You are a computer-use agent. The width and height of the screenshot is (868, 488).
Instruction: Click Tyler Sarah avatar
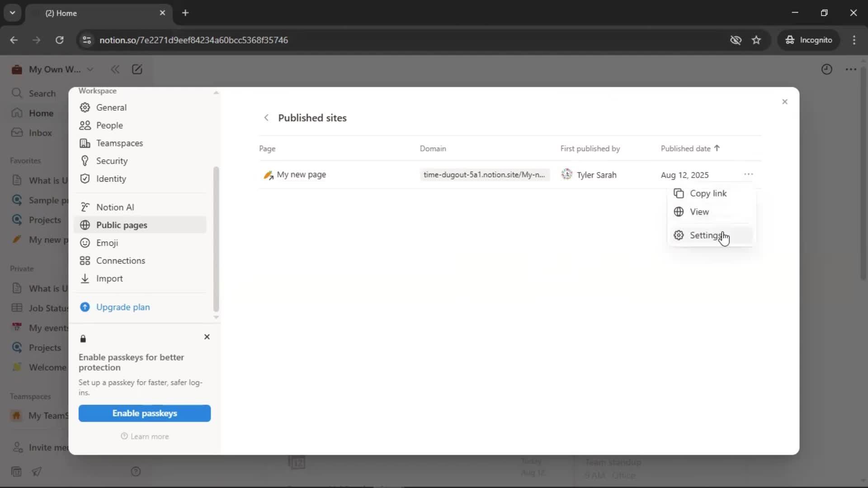click(x=566, y=174)
